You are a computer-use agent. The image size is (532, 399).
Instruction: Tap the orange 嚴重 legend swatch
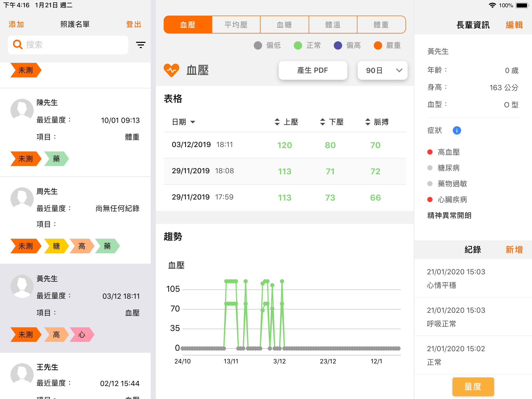378,45
